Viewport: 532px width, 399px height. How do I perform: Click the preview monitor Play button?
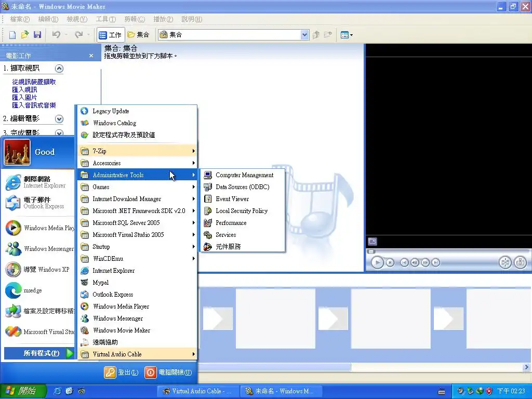tap(377, 262)
